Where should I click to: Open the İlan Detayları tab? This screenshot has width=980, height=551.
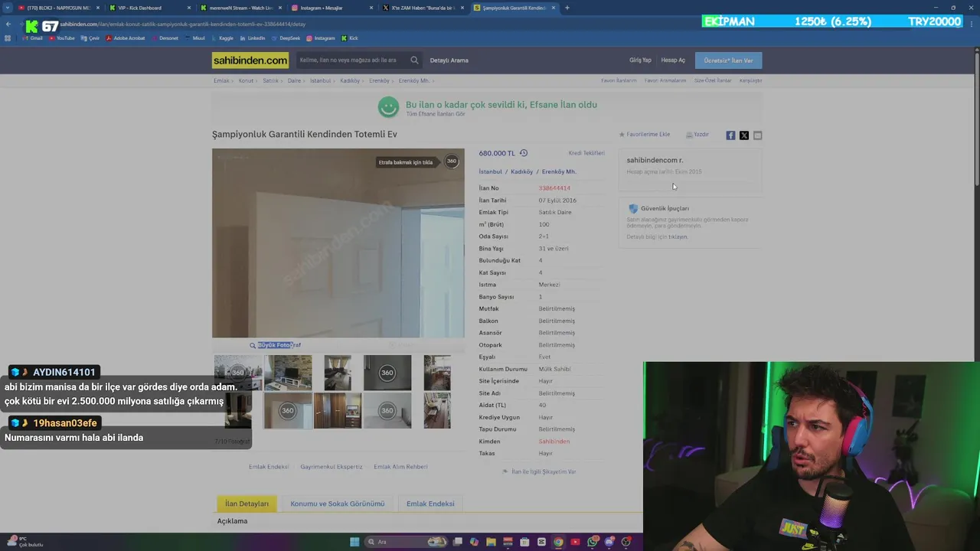247,504
